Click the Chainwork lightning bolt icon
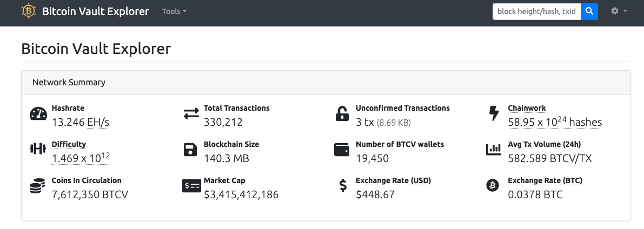 coord(494,113)
